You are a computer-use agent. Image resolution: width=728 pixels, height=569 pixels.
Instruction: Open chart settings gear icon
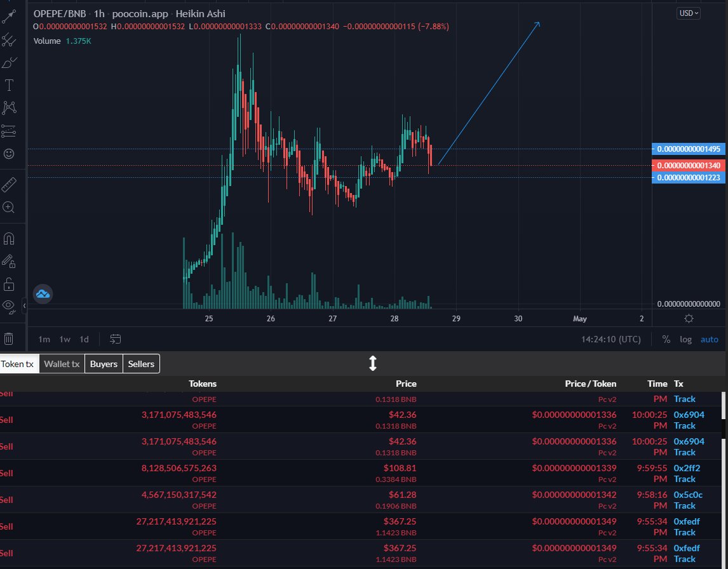click(x=689, y=319)
